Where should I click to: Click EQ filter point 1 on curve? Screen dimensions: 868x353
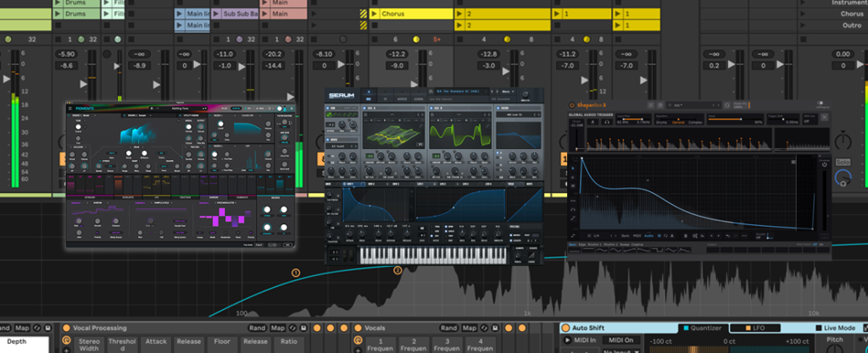click(296, 273)
